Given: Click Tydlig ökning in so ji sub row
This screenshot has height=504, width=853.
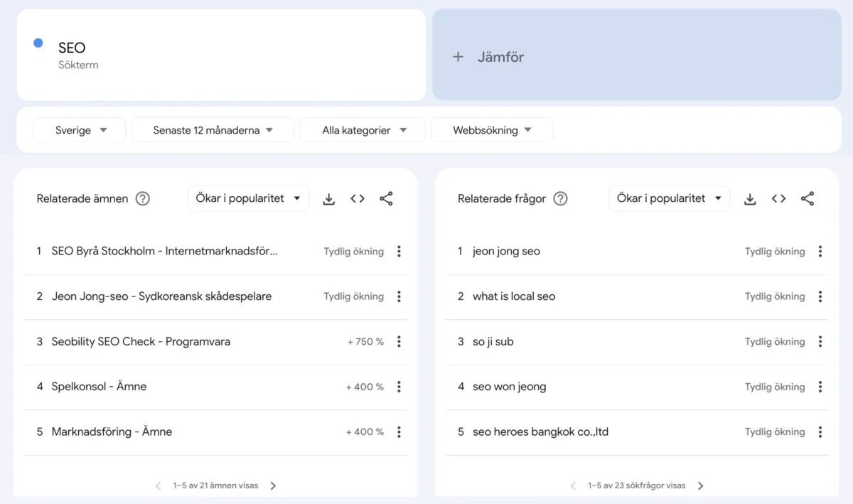Looking at the screenshot, I should tap(775, 342).
